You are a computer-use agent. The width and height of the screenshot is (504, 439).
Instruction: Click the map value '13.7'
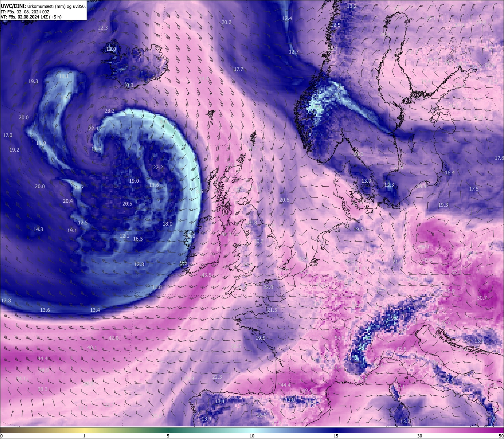(x=405, y=422)
